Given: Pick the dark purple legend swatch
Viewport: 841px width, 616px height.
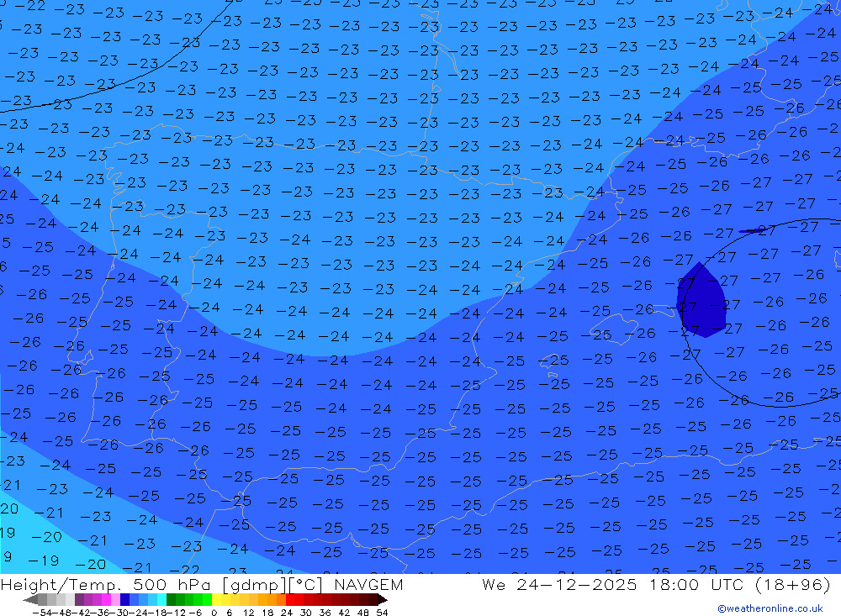Looking at the screenshot, I should 79,599.
